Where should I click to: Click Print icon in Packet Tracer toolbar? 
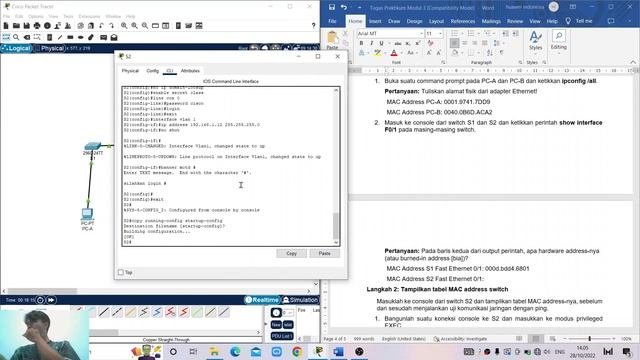coord(37,26)
